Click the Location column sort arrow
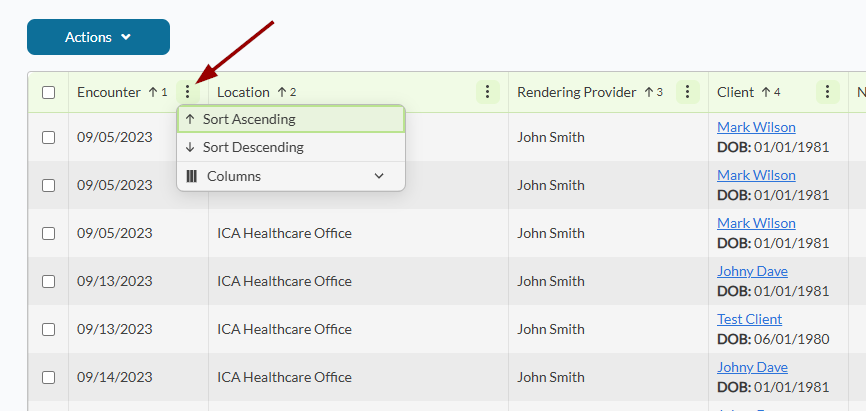This screenshot has height=411, width=866. coord(282,92)
